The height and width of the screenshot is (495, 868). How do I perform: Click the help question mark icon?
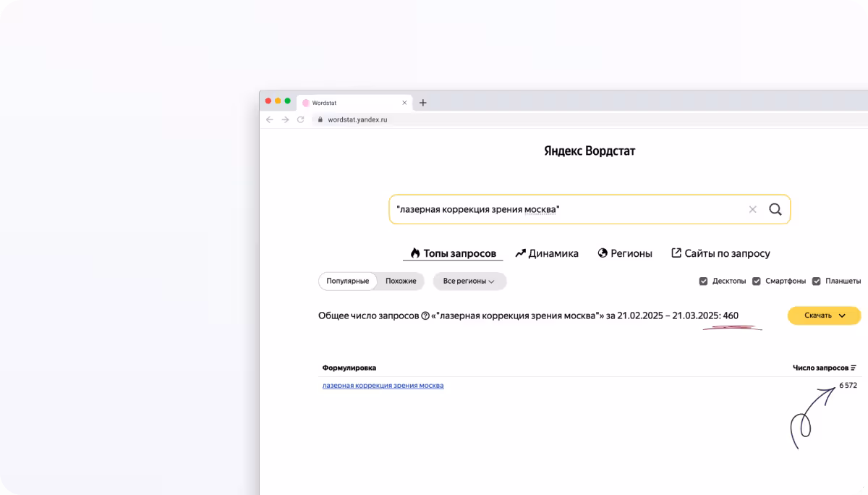pyautogui.click(x=425, y=316)
